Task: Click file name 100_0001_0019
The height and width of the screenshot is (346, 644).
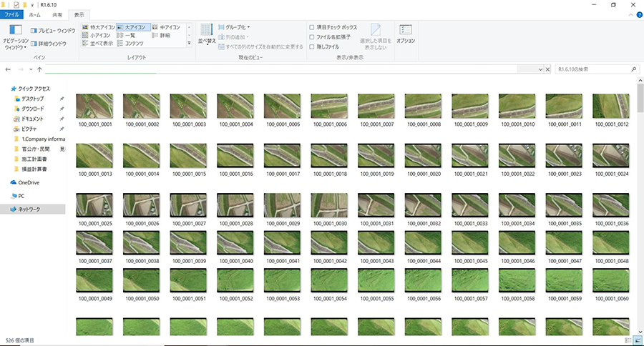Action: click(x=377, y=174)
